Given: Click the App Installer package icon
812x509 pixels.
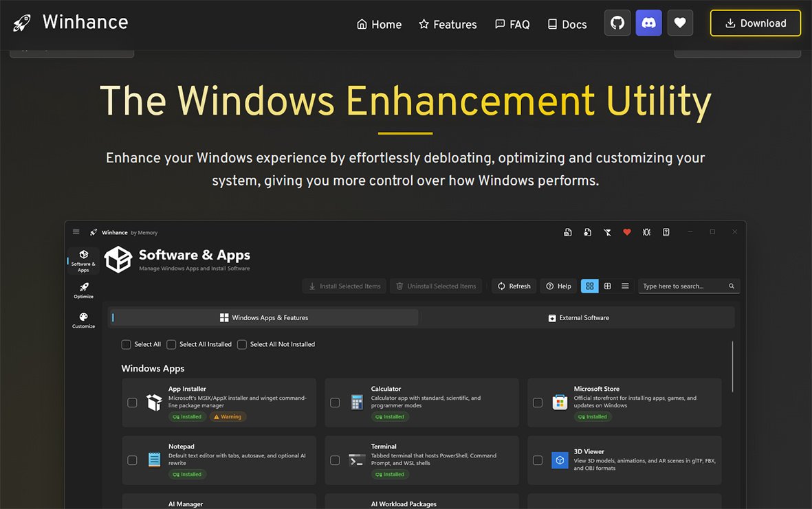Looking at the screenshot, I should pyautogui.click(x=154, y=403).
